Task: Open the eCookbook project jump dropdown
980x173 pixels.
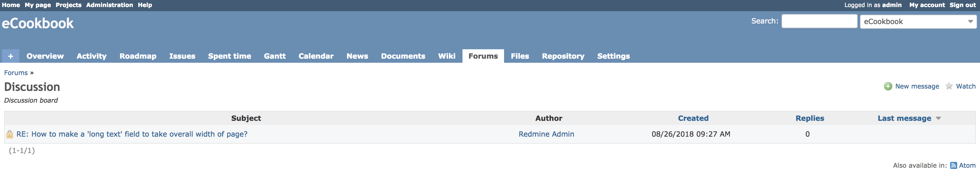Action: click(x=918, y=21)
